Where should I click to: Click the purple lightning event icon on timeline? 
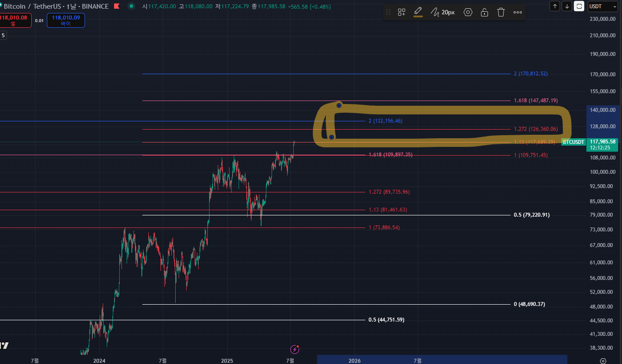click(x=295, y=349)
